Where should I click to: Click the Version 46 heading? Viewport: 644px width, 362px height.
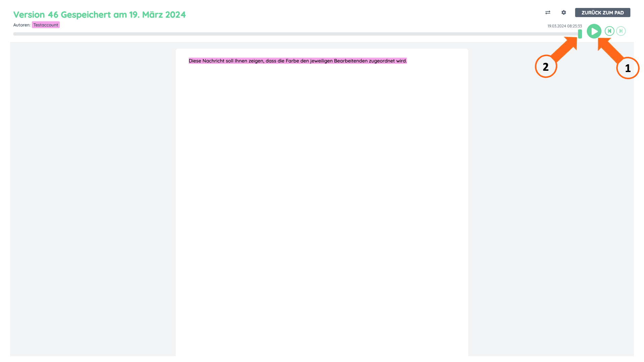[99, 15]
